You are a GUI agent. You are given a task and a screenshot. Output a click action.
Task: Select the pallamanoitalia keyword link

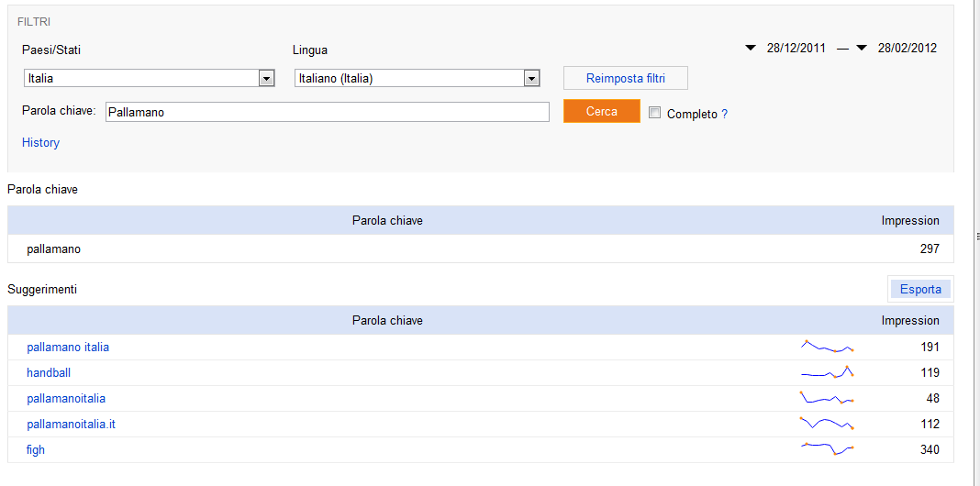pyautogui.click(x=66, y=398)
